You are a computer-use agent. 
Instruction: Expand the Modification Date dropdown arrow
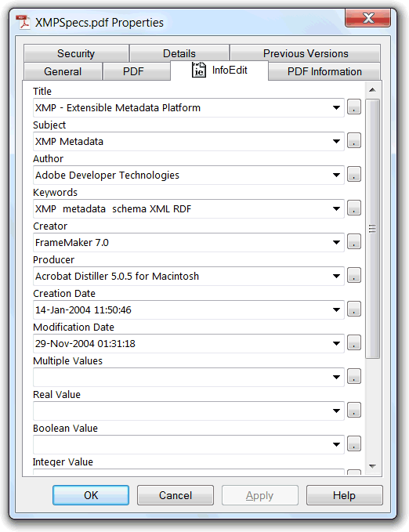click(x=336, y=343)
